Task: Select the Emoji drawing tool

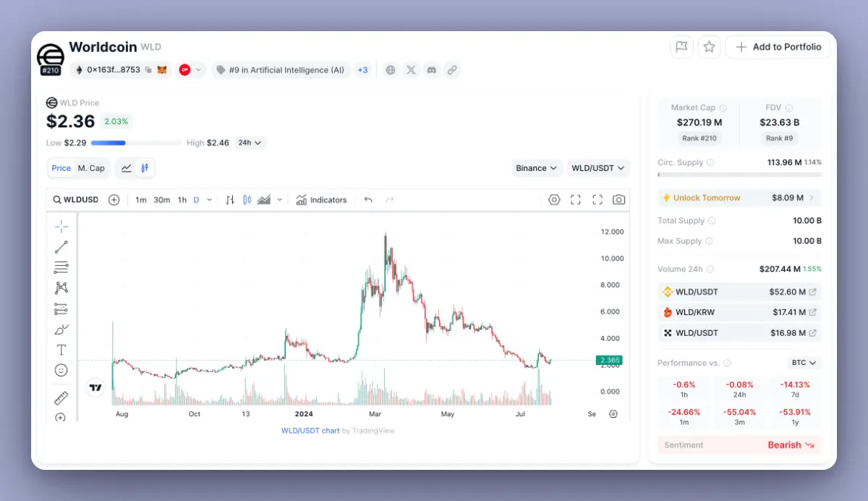Action: [61, 370]
